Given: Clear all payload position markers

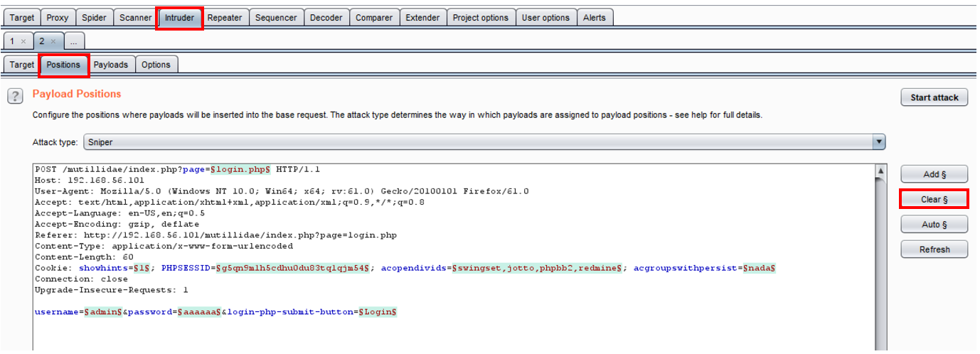Looking at the screenshot, I should (x=934, y=199).
